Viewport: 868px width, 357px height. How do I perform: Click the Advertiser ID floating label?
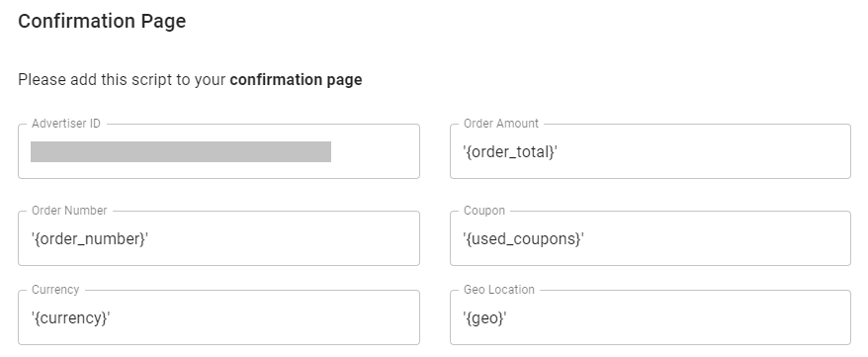pos(66,124)
